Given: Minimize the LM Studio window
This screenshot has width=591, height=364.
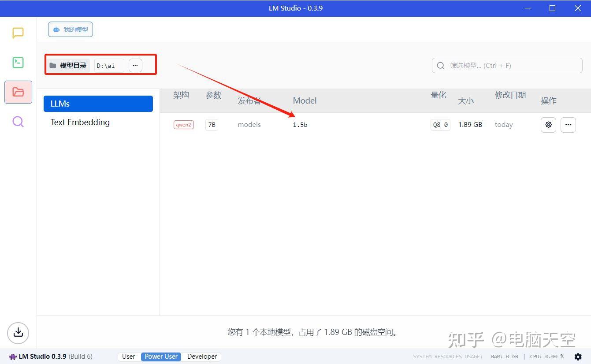Looking at the screenshot, I should (527, 8).
